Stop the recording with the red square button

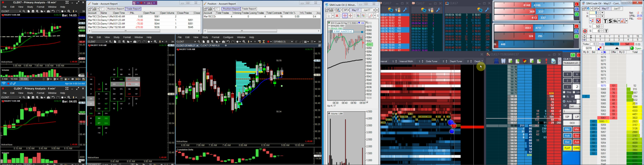[x=141, y=3]
